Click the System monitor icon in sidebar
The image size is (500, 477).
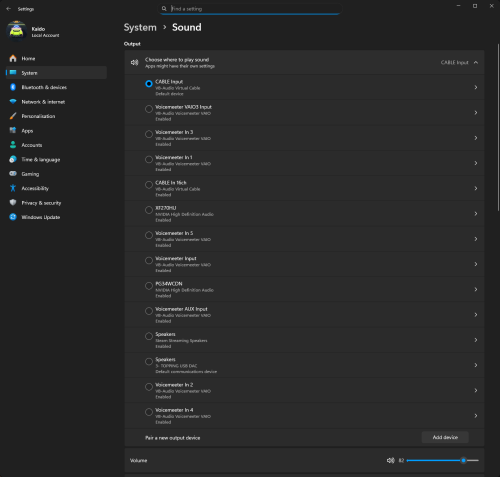(x=13, y=73)
